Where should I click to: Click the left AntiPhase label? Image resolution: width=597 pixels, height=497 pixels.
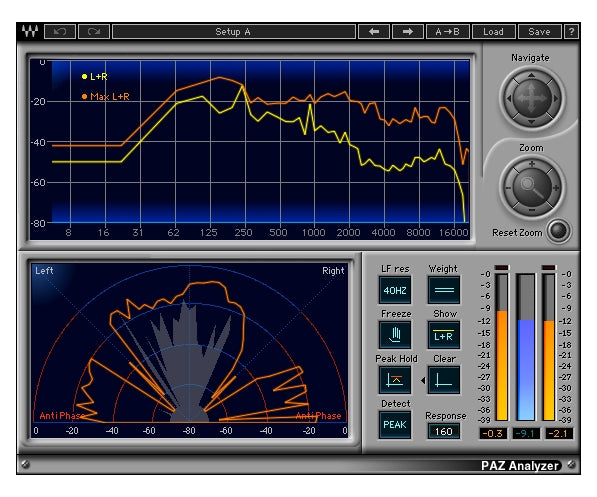coord(62,415)
